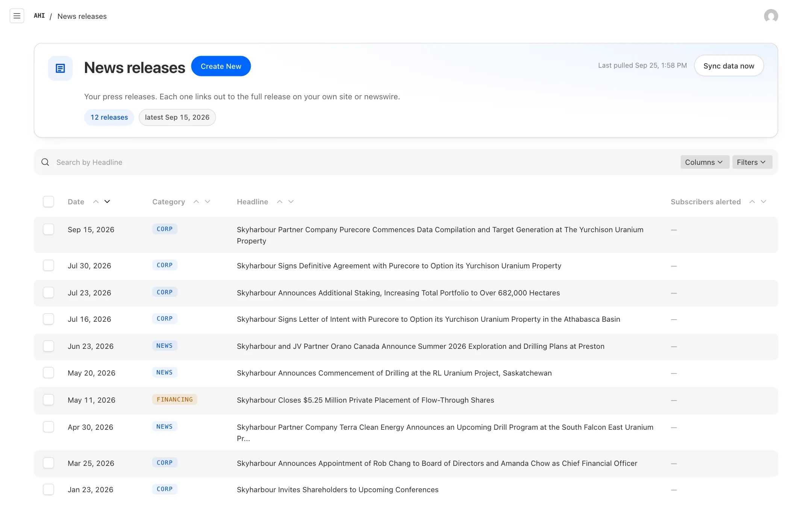Image resolution: width=812 pixels, height=508 pixels.
Task: Open Signs Letter of Intent headline
Action: pos(428,319)
